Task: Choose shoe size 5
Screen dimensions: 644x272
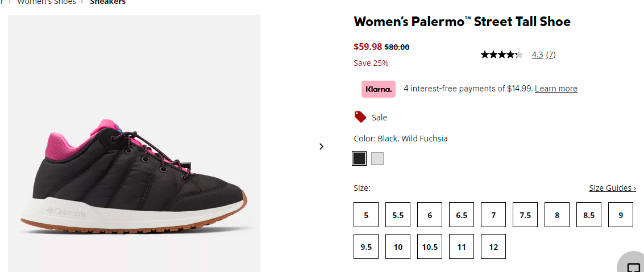Action: click(x=366, y=215)
